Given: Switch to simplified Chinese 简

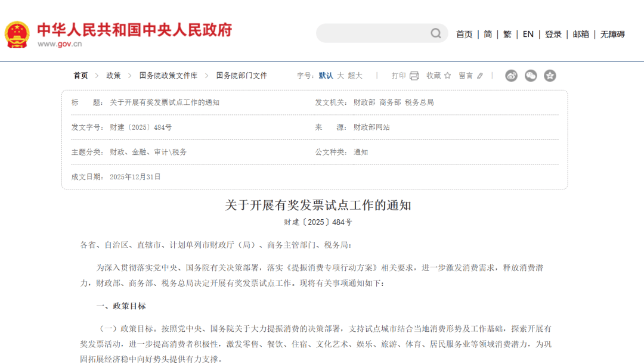Looking at the screenshot, I should click(488, 35).
